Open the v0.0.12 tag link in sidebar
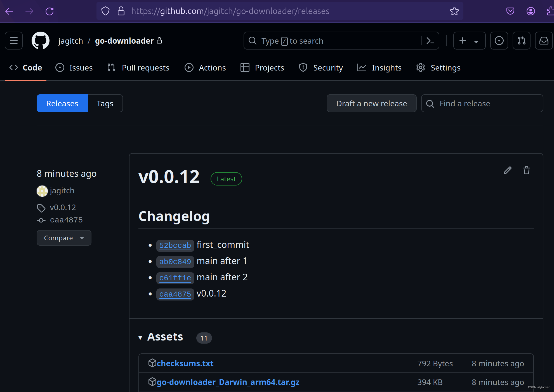The width and height of the screenshot is (554, 392). pyautogui.click(x=63, y=208)
